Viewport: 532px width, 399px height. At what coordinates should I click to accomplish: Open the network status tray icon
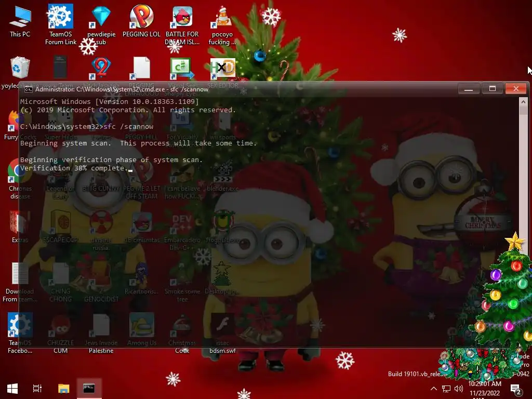click(446, 389)
